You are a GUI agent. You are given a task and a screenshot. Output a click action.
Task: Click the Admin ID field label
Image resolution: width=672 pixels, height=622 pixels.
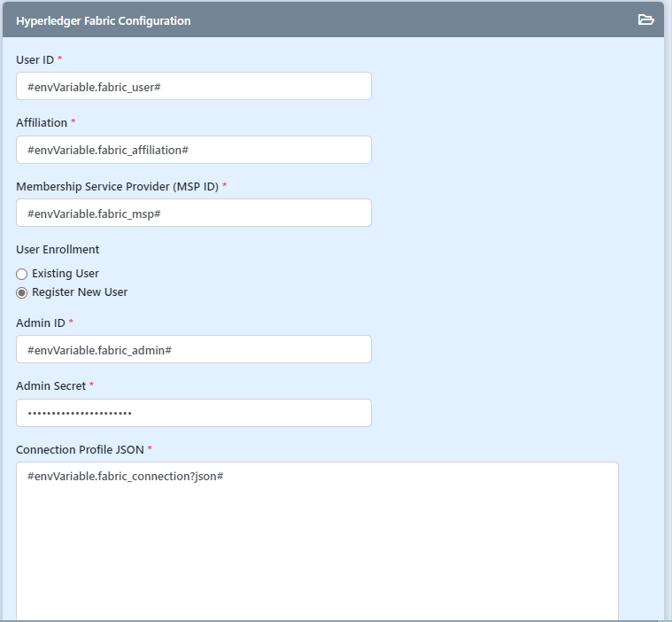41,323
